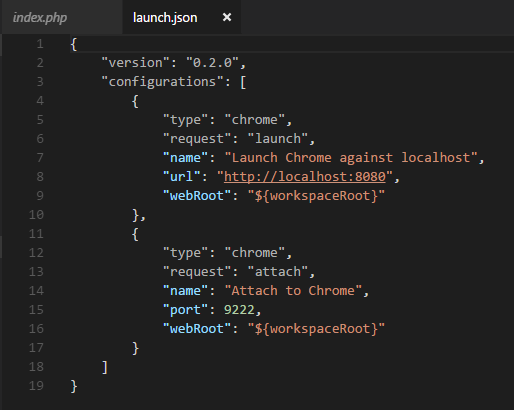Click the "0.2.0" version value
Image resolution: width=514 pixels, height=410 pixels.
coord(212,63)
